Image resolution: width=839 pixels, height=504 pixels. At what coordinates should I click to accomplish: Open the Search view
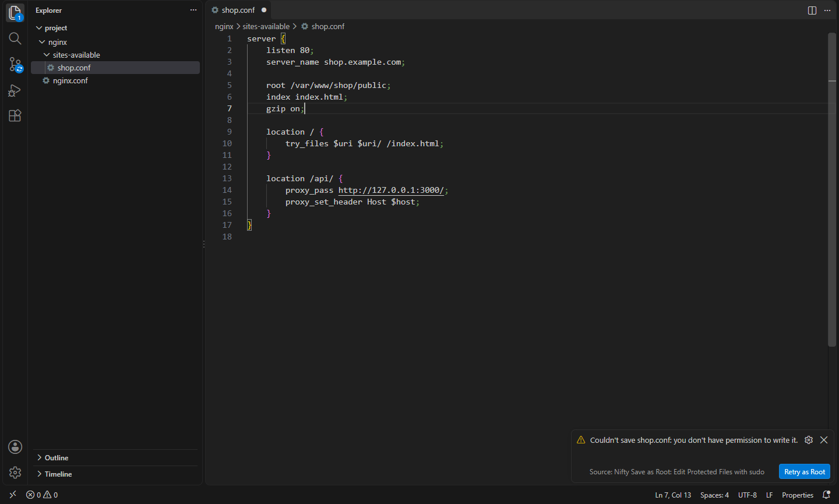[15, 38]
